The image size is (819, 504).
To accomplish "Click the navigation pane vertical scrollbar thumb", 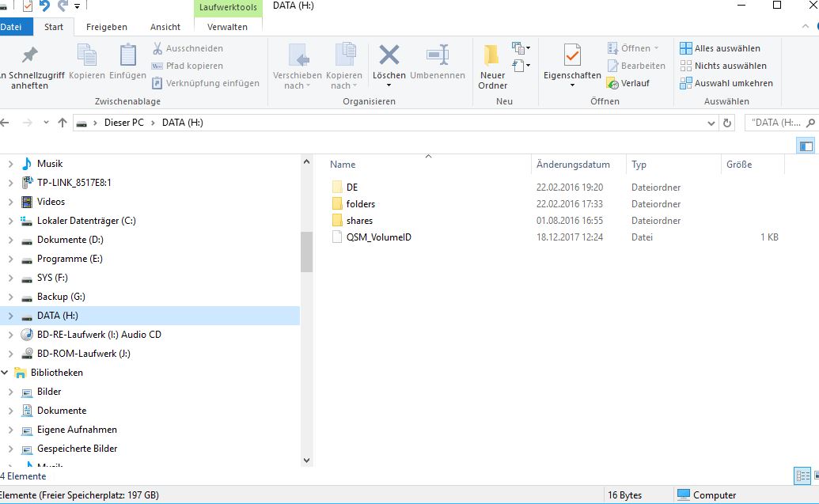I will [x=307, y=252].
